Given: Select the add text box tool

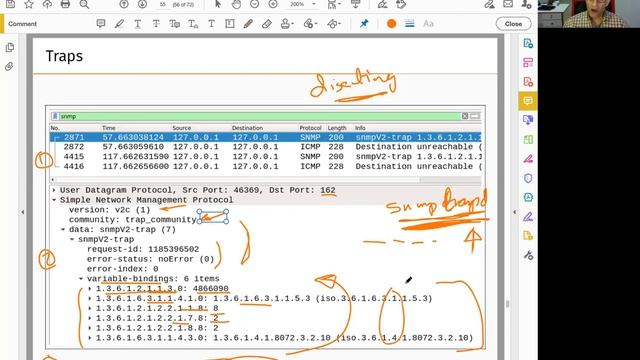Looking at the screenshot, I should click(x=230, y=24).
